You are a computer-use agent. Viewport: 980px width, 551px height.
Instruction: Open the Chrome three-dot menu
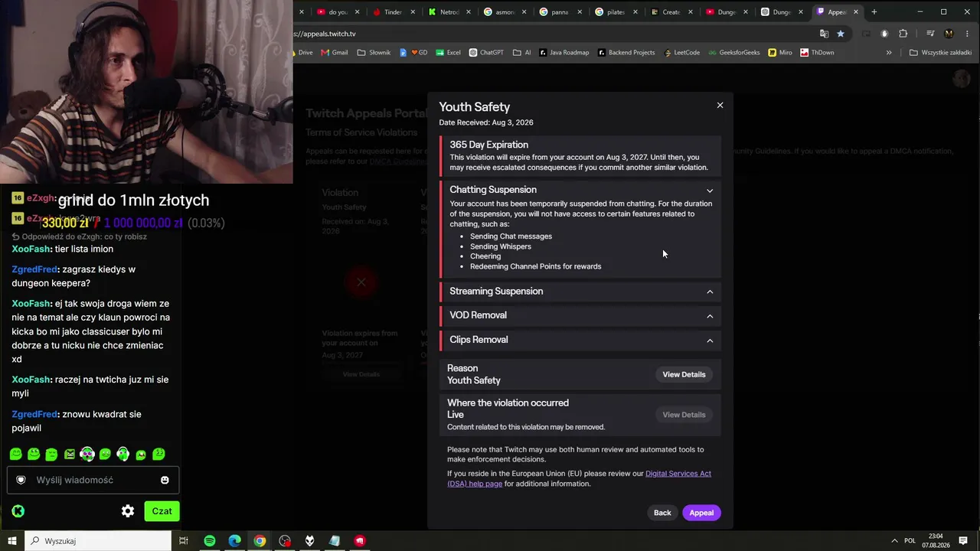click(x=967, y=34)
